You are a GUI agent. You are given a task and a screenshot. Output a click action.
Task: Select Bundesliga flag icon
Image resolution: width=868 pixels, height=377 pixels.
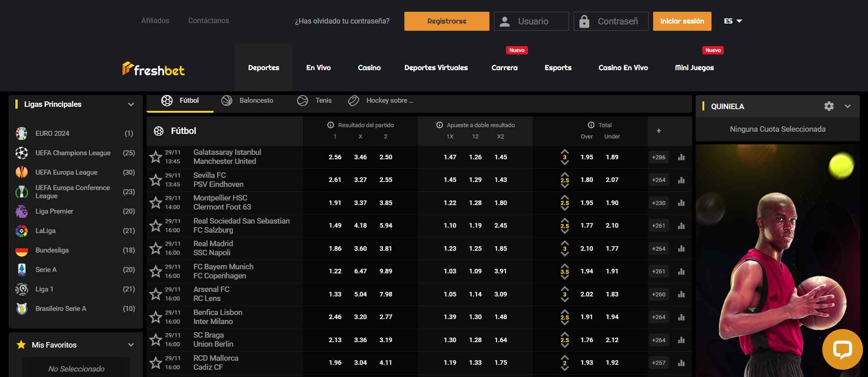pos(21,250)
